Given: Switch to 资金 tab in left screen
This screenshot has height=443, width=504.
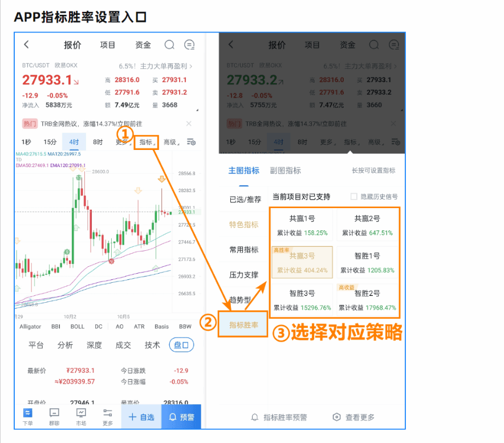Looking at the screenshot, I should point(143,44).
